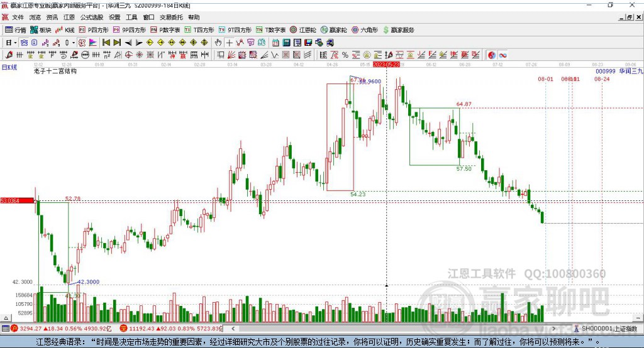Open the 行情 market quotes view
The height and width of the screenshot is (348, 644).
pyautogui.click(x=16, y=30)
